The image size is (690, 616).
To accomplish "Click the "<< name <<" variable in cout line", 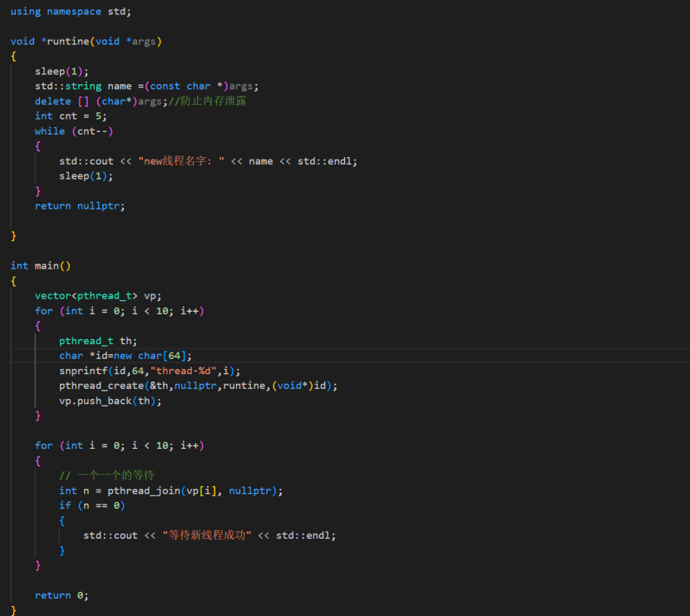I will (260, 161).
